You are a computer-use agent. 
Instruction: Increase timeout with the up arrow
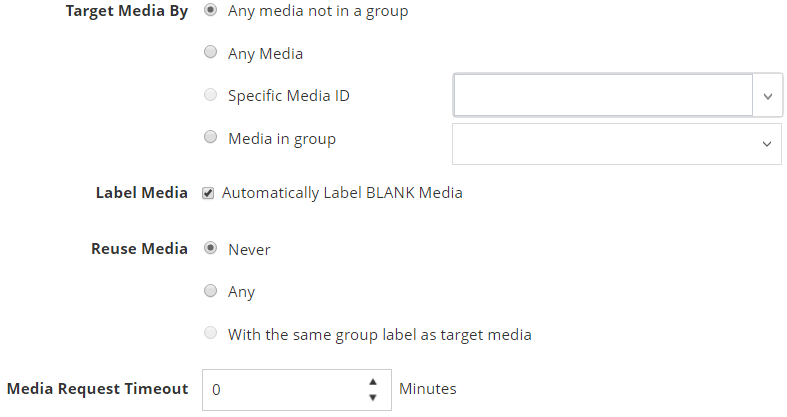[372, 381]
